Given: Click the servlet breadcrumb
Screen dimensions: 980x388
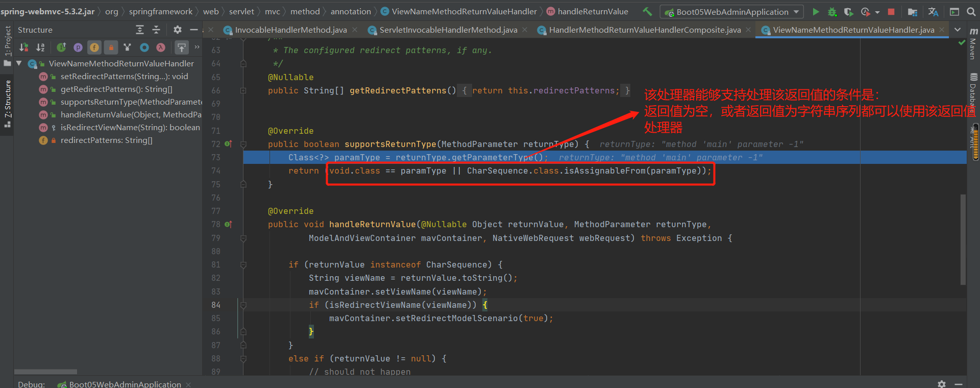Looking at the screenshot, I should pyautogui.click(x=241, y=11).
